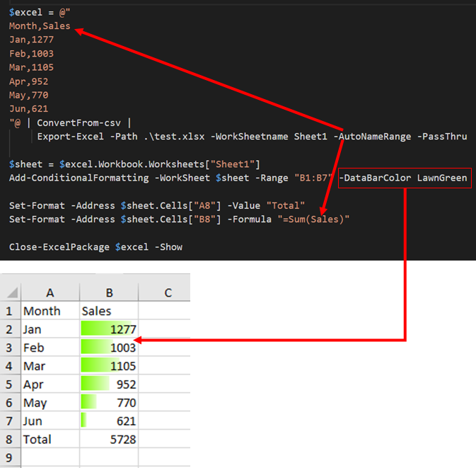Screen dimensions: 476x468
Task: Click the cell with value 1277
Action: pos(109,329)
